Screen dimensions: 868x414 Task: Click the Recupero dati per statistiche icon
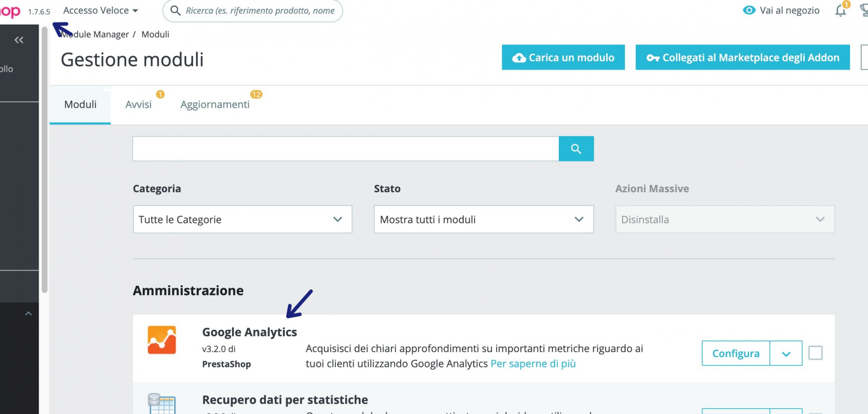[x=161, y=404]
